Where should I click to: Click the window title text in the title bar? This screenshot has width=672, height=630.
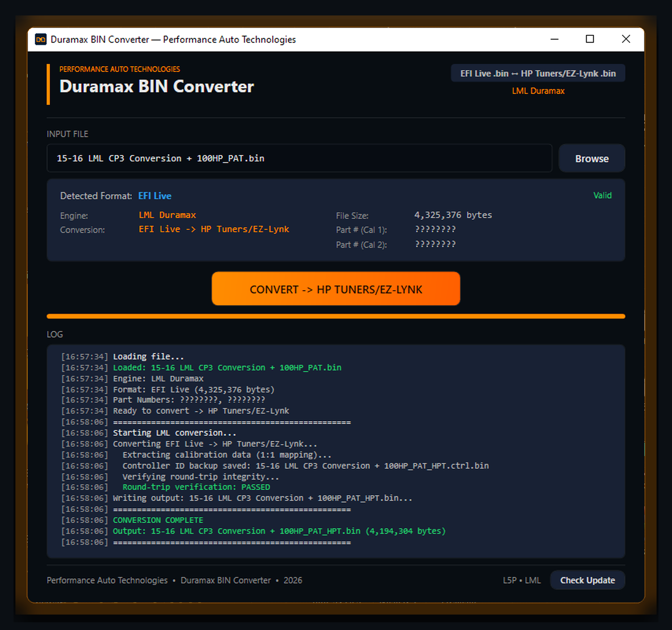click(173, 40)
